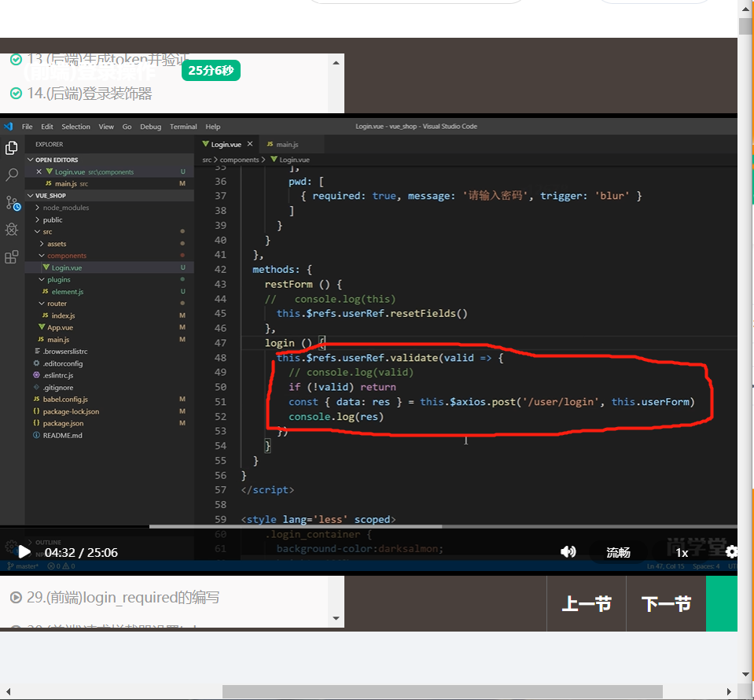Expand the assets folder

57,244
